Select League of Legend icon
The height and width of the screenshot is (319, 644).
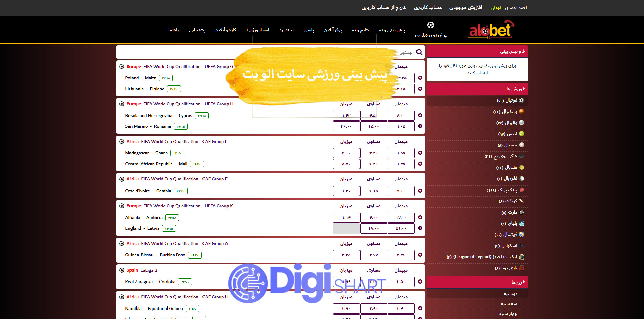(522, 257)
